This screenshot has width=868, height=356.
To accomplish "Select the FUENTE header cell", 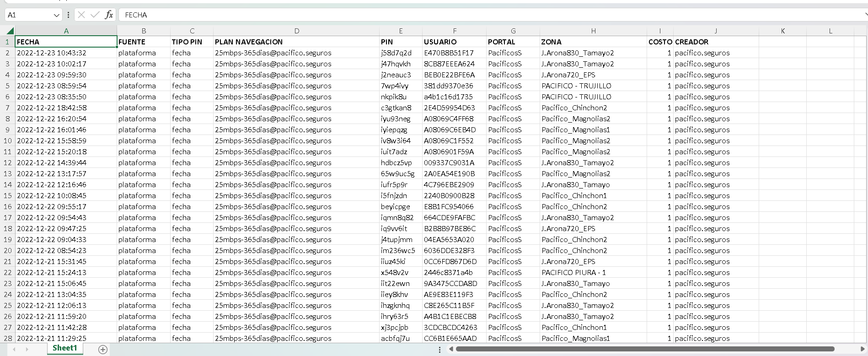I will point(144,42).
